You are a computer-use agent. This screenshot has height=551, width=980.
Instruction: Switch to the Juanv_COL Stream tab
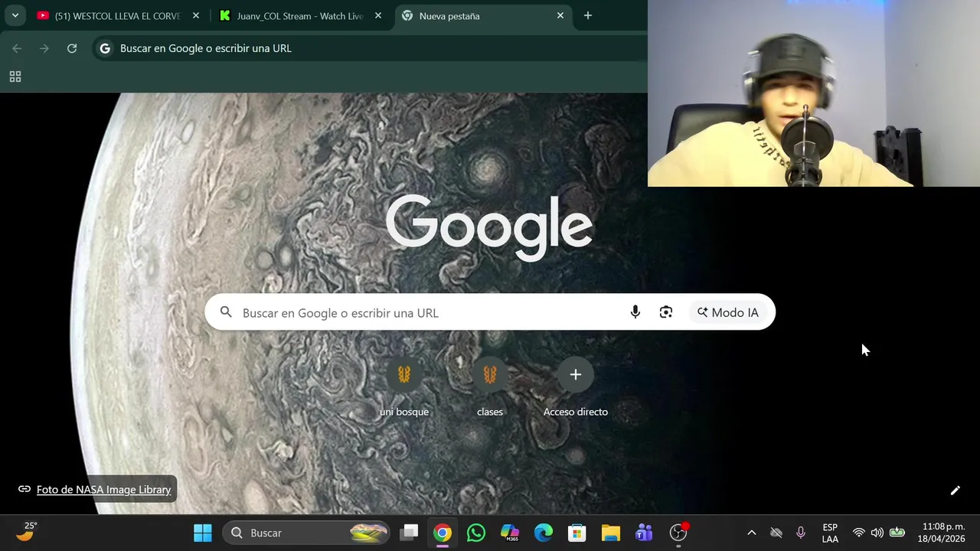(300, 15)
